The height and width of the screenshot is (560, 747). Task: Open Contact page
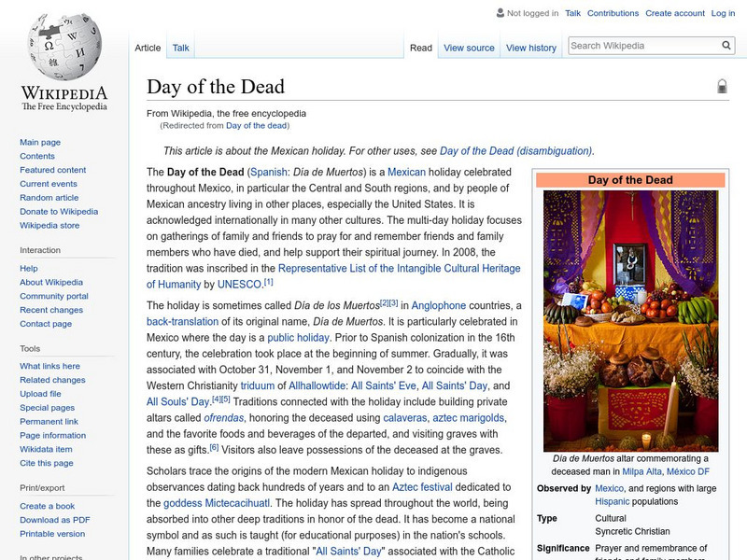pyautogui.click(x=46, y=323)
